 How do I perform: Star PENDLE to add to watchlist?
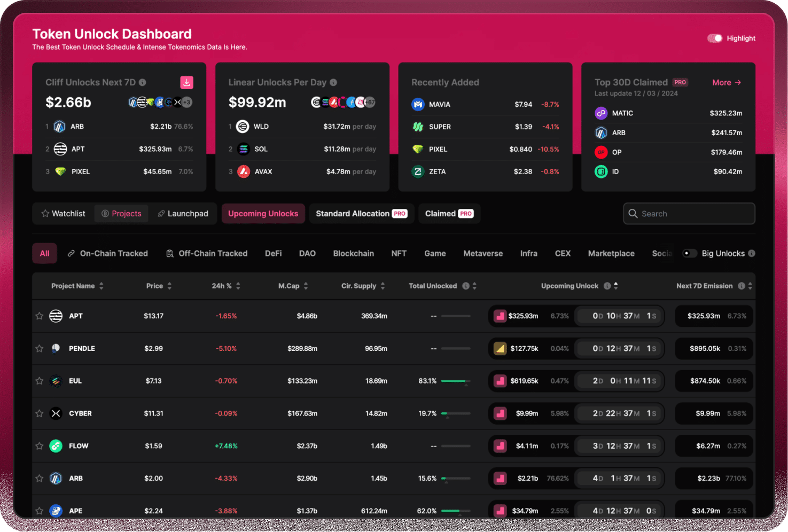click(x=39, y=348)
